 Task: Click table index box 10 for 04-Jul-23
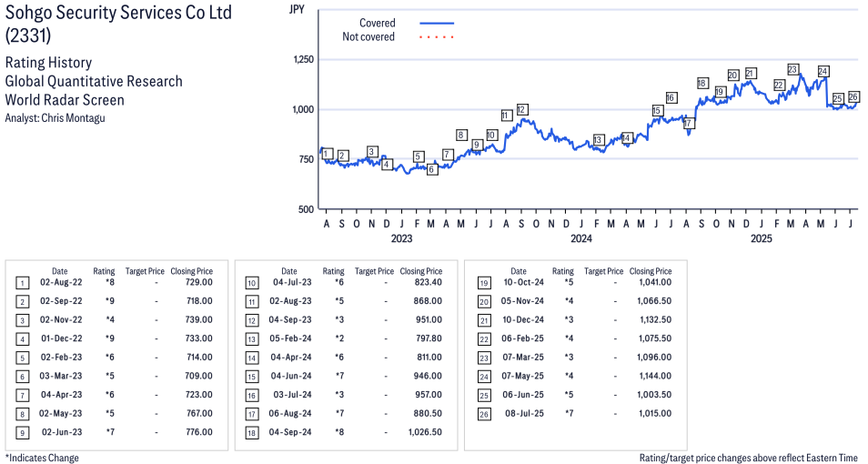(x=252, y=284)
